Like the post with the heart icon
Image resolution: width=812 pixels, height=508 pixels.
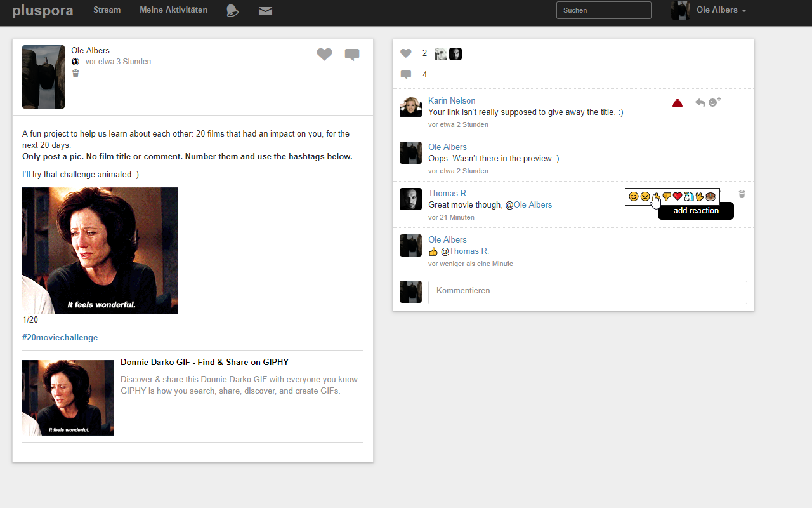(x=325, y=55)
